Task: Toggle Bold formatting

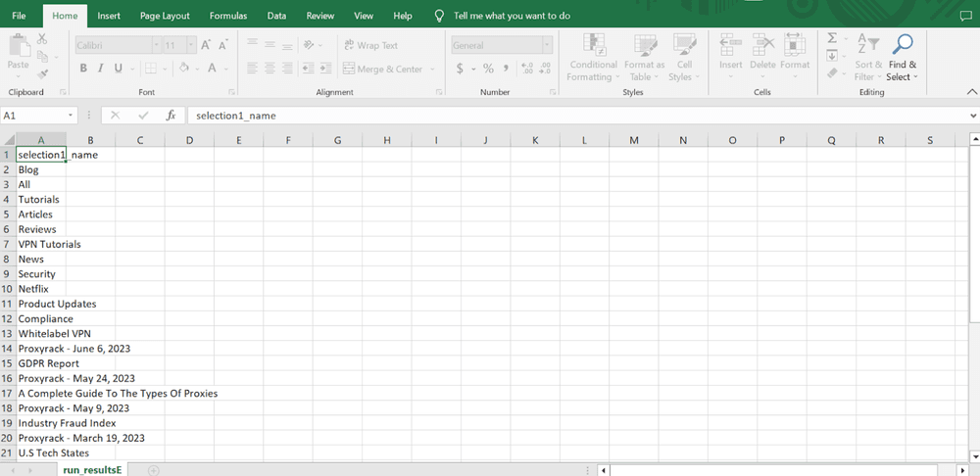Action: tap(83, 69)
